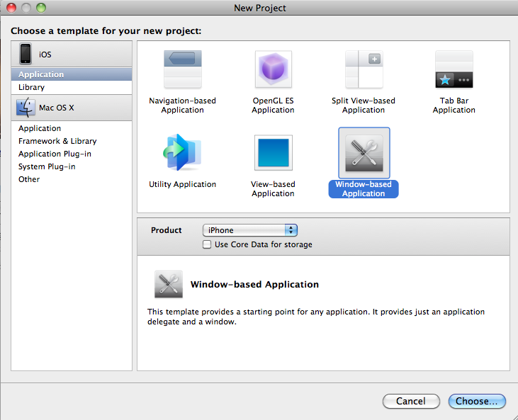This screenshot has width=518, height=420.
Task: Click the Choose... button
Action: pos(477,401)
